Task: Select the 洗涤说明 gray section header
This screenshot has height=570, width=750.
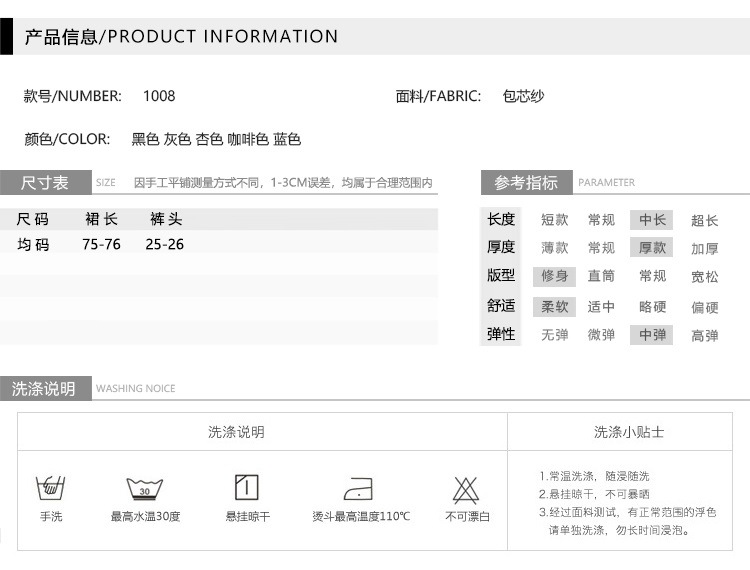Action: [45, 388]
